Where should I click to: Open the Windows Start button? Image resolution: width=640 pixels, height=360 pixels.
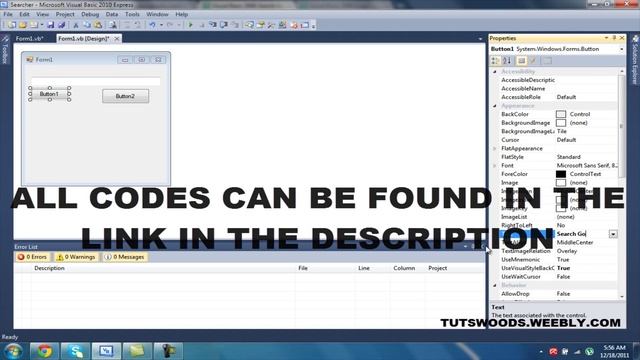tap(13, 351)
